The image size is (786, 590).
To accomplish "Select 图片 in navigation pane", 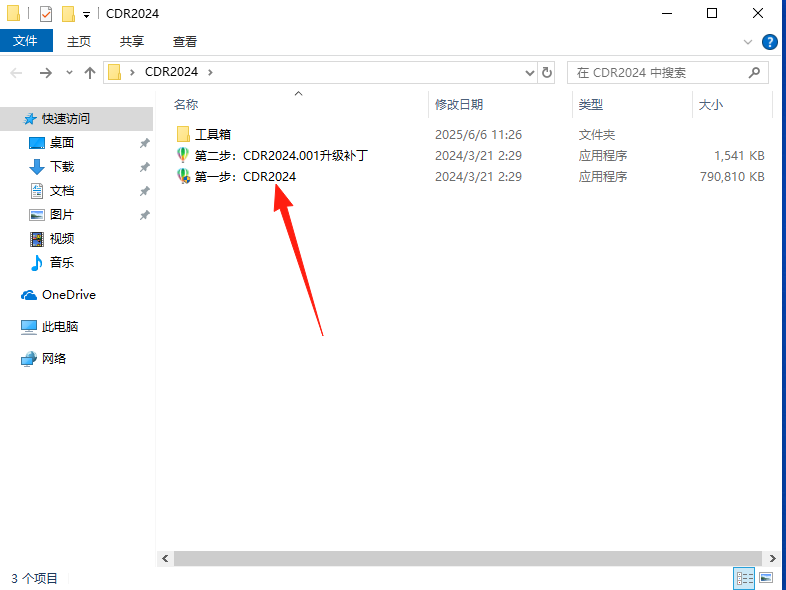I will click(x=62, y=215).
